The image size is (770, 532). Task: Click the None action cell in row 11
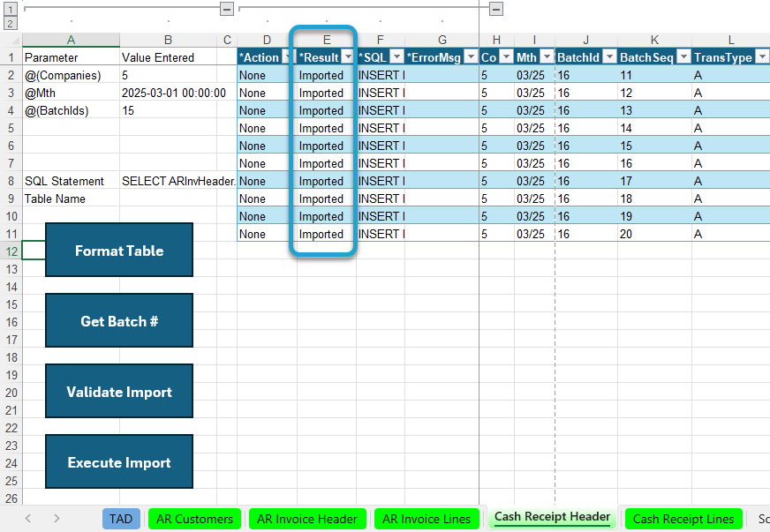267,234
